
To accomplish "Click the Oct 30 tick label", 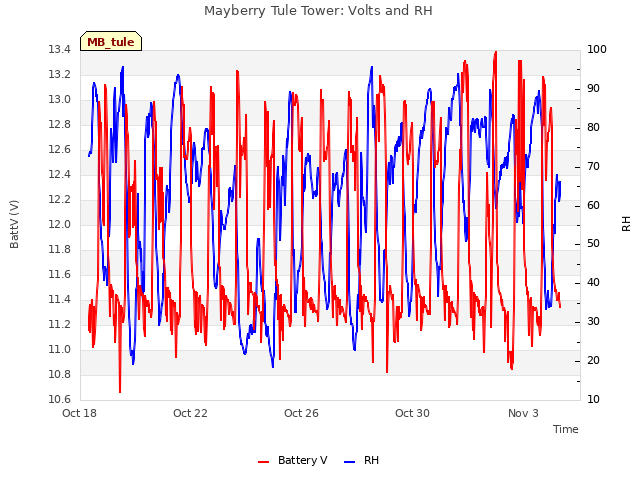I will (x=412, y=413).
